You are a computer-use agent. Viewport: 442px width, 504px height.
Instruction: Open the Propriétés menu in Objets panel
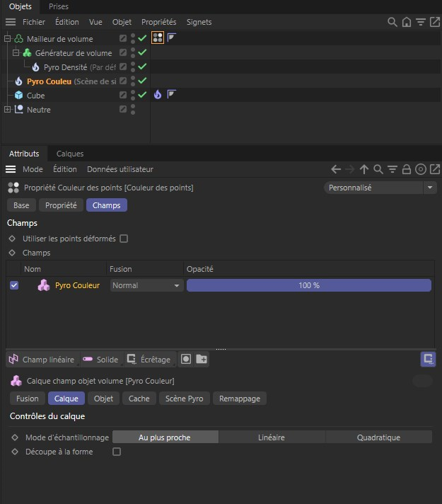(x=158, y=22)
